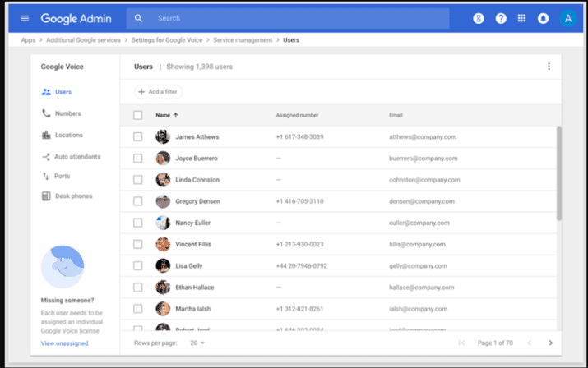Open the View unassigned link

(x=64, y=343)
